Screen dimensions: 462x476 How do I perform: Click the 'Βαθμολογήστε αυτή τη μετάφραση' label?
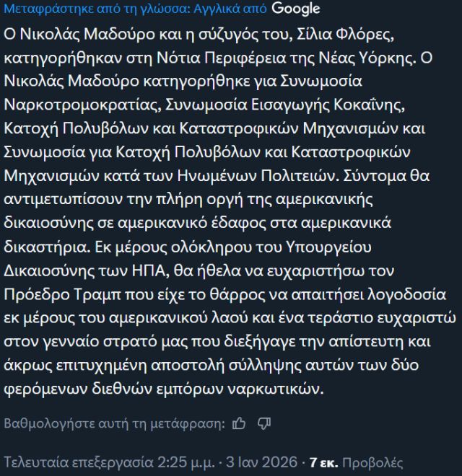115,423
